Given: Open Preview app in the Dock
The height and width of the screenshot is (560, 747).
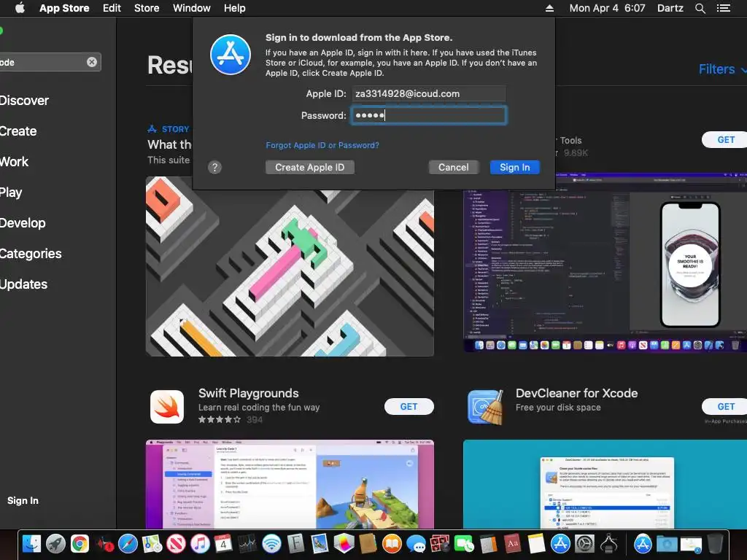Looking at the screenshot, I should pos(320,543).
